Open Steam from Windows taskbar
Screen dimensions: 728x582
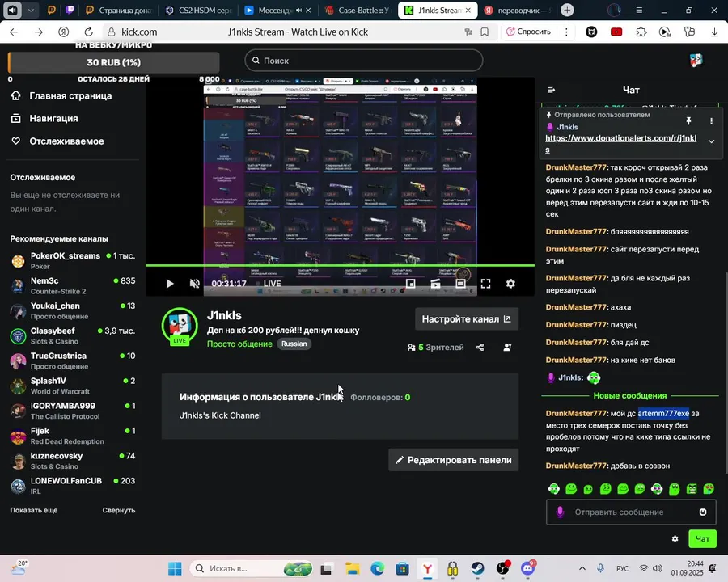pyautogui.click(x=477, y=568)
